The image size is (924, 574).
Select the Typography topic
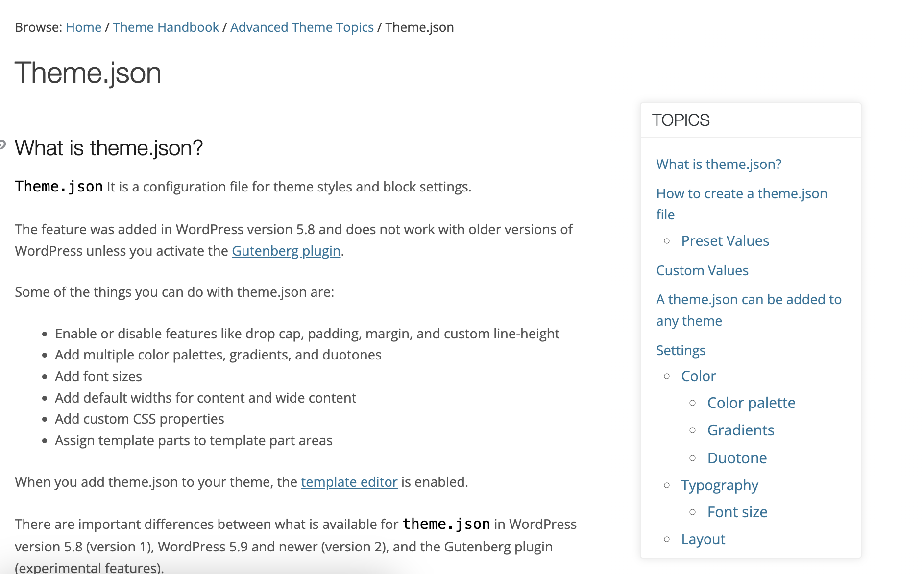[720, 485]
